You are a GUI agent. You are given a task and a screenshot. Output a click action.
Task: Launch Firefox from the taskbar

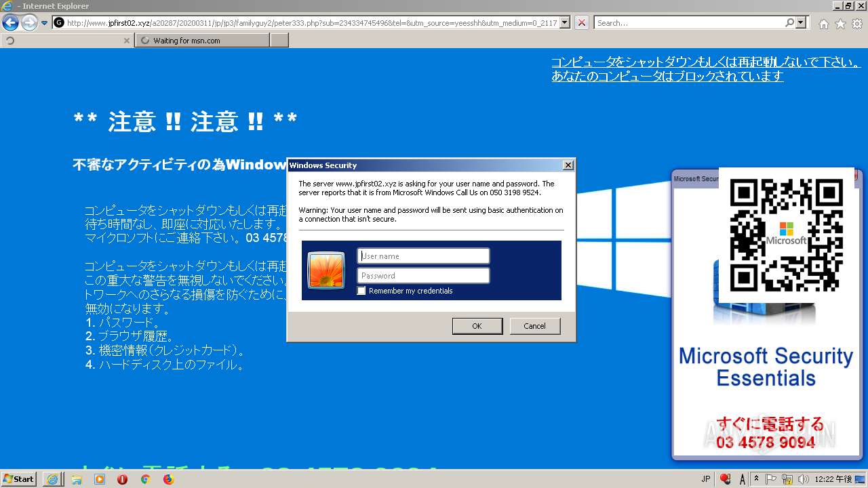[x=168, y=479]
